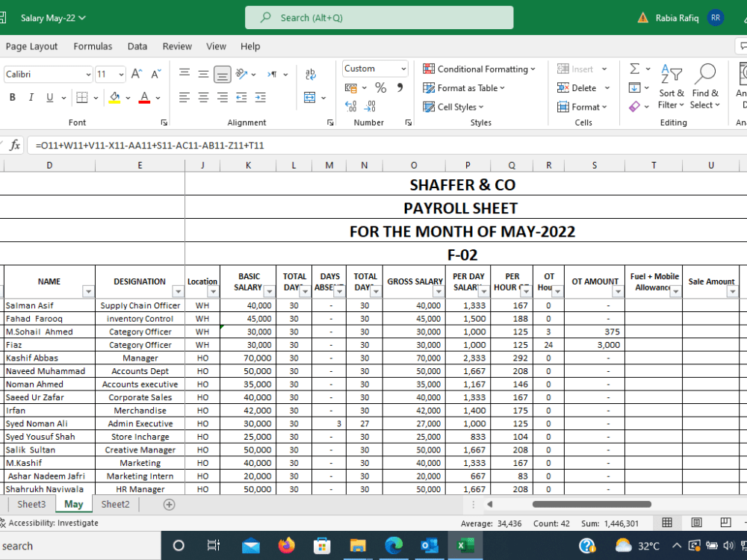Click the AutoSum sigma icon

click(x=634, y=69)
